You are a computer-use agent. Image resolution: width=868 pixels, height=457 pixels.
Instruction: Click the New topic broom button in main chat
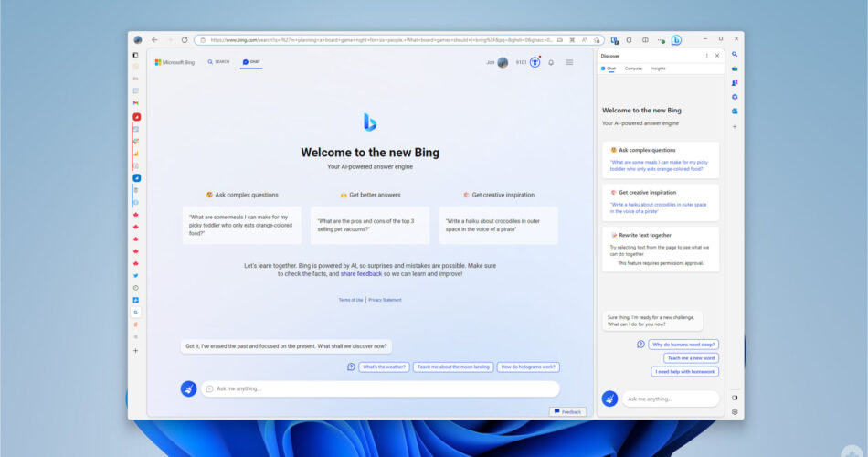tap(188, 388)
